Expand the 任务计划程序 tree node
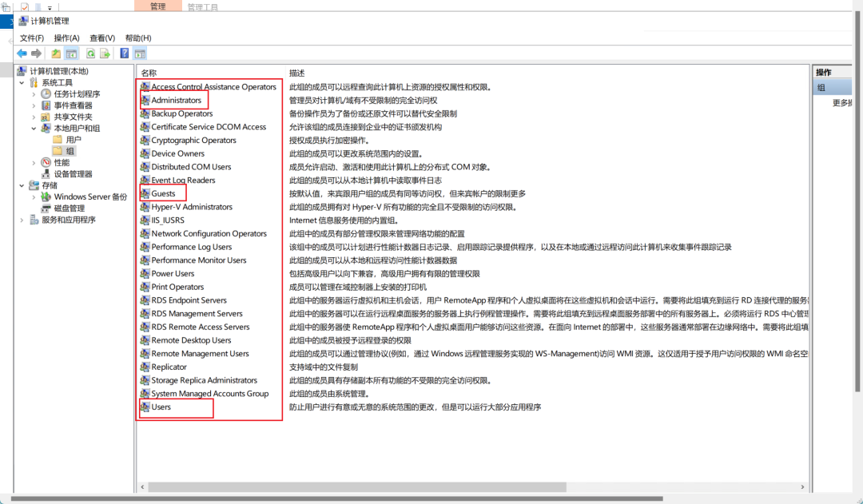The height and width of the screenshot is (504, 863). tap(34, 94)
